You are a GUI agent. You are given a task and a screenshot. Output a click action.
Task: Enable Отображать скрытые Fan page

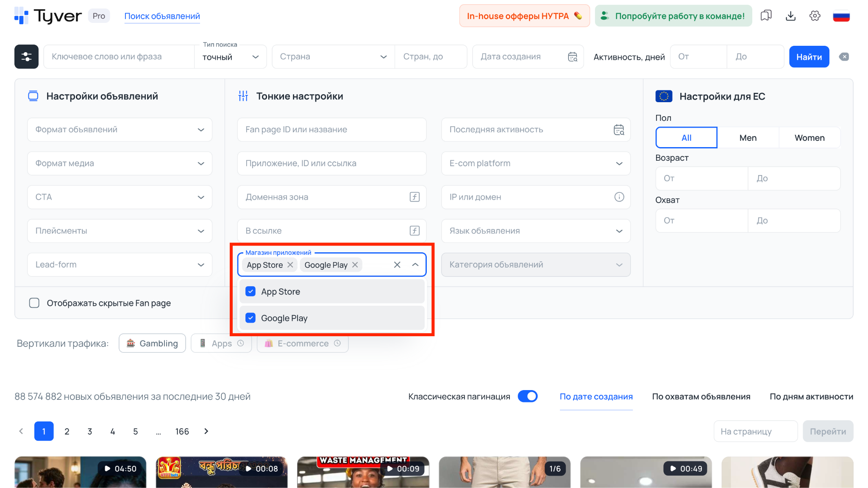pyautogui.click(x=34, y=303)
